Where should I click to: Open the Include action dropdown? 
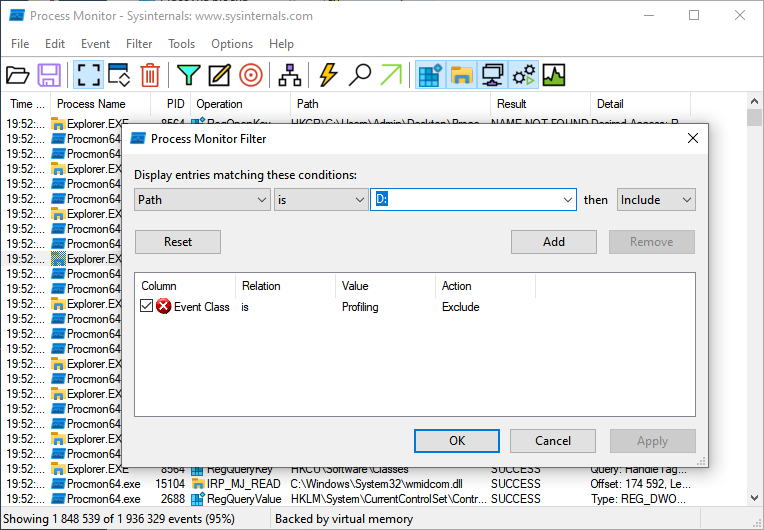656,200
